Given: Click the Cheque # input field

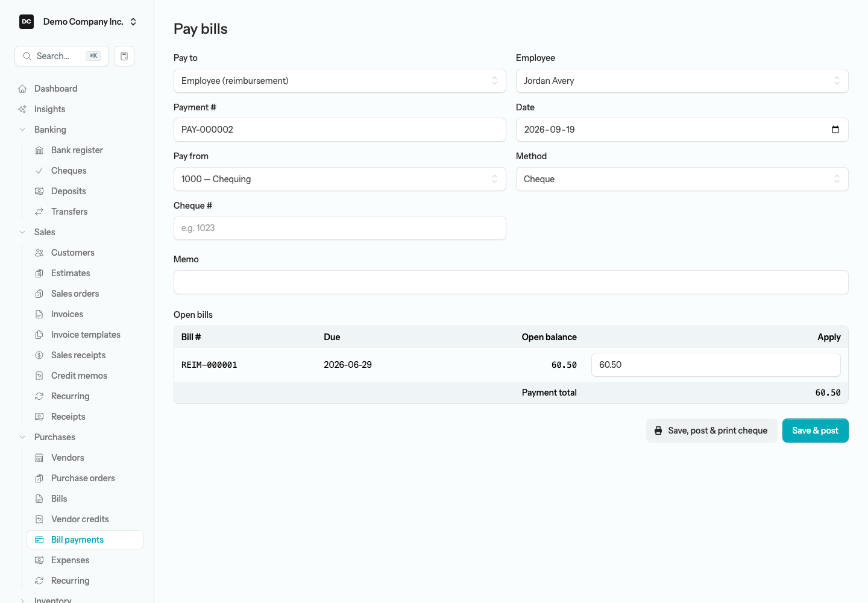Looking at the screenshot, I should tap(340, 228).
